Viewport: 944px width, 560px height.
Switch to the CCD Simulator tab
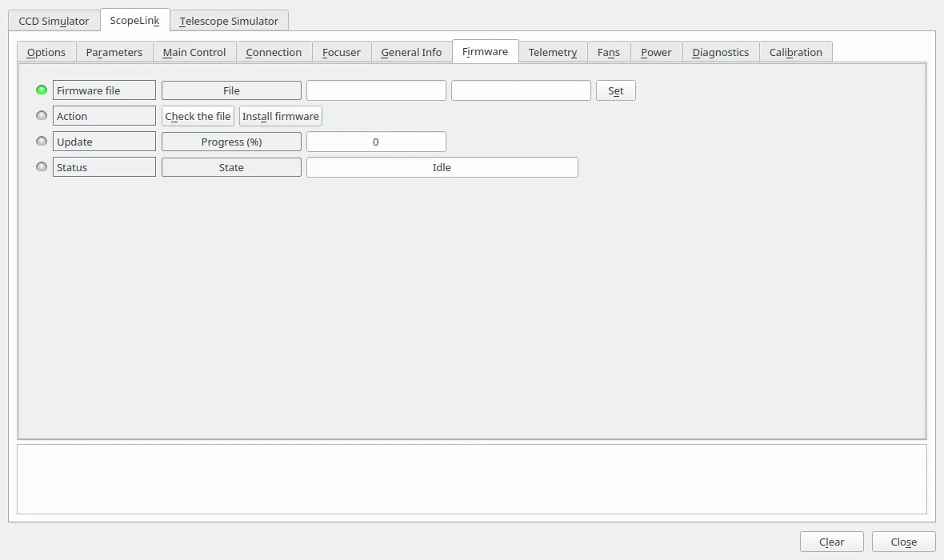[54, 21]
